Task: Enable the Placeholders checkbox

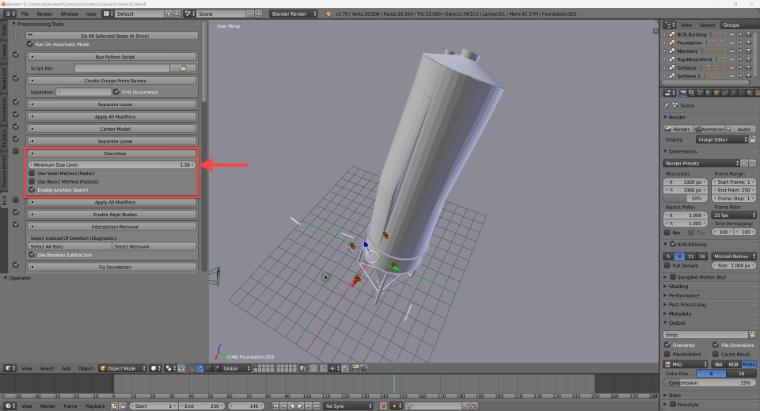Action: point(667,354)
